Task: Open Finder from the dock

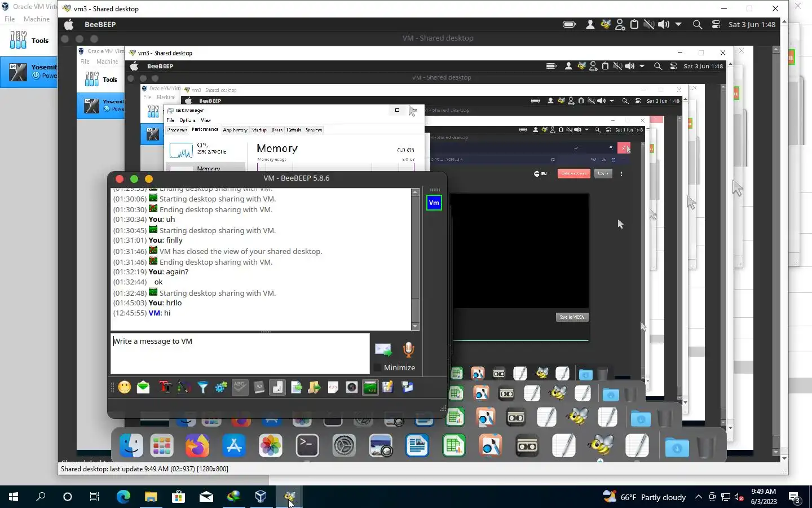Action: click(x=131, y=446)
